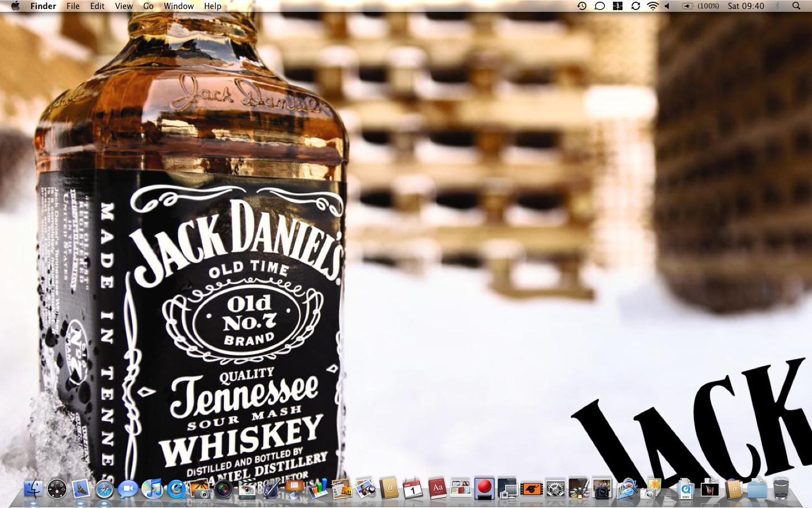Open Finder from the Dock

click(33, 489)
